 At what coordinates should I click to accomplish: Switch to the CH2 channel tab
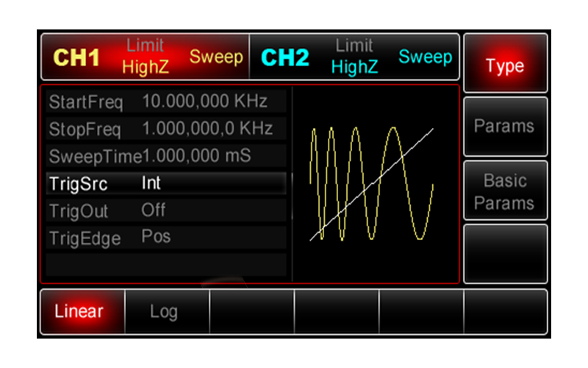point(285,58)
